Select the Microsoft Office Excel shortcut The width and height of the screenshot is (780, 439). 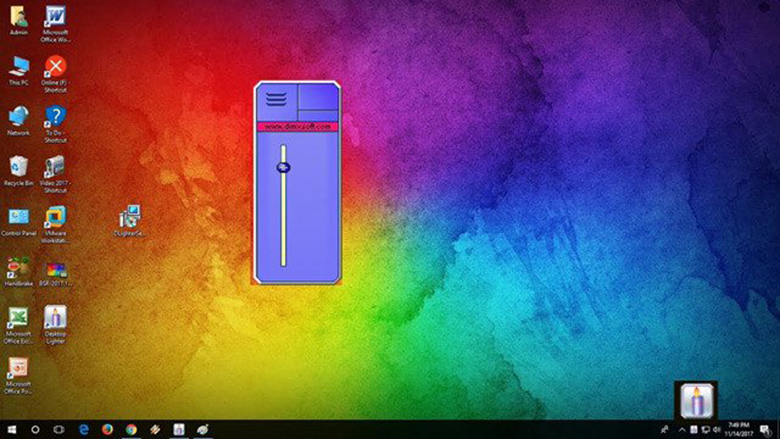pyautogui.click(x=18, y=326)
